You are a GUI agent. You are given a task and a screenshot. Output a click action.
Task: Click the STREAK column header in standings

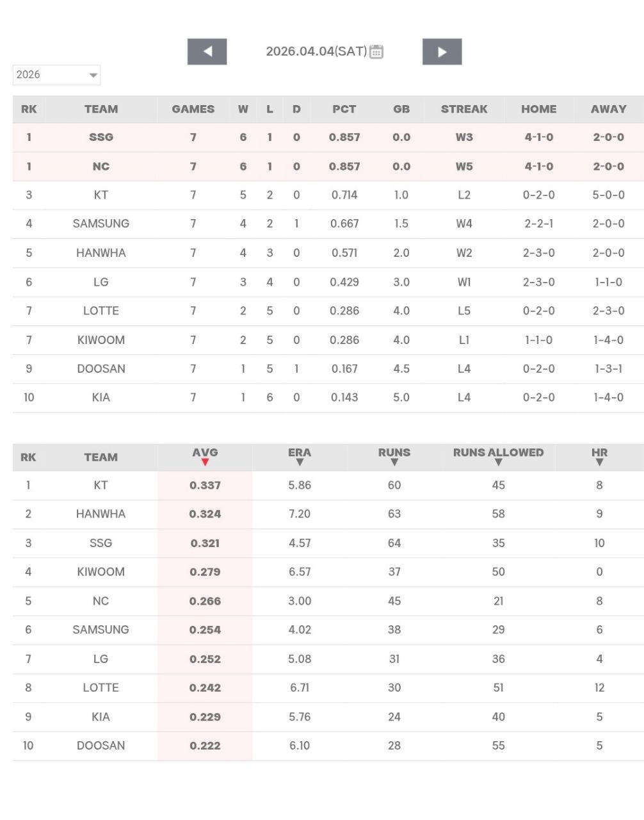[x=464, y=109]
